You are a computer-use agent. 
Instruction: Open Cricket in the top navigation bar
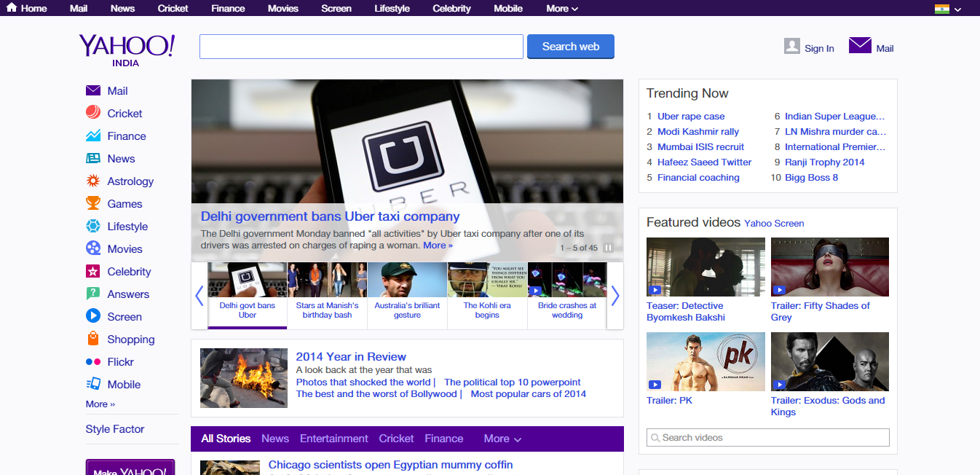(173, 9)
